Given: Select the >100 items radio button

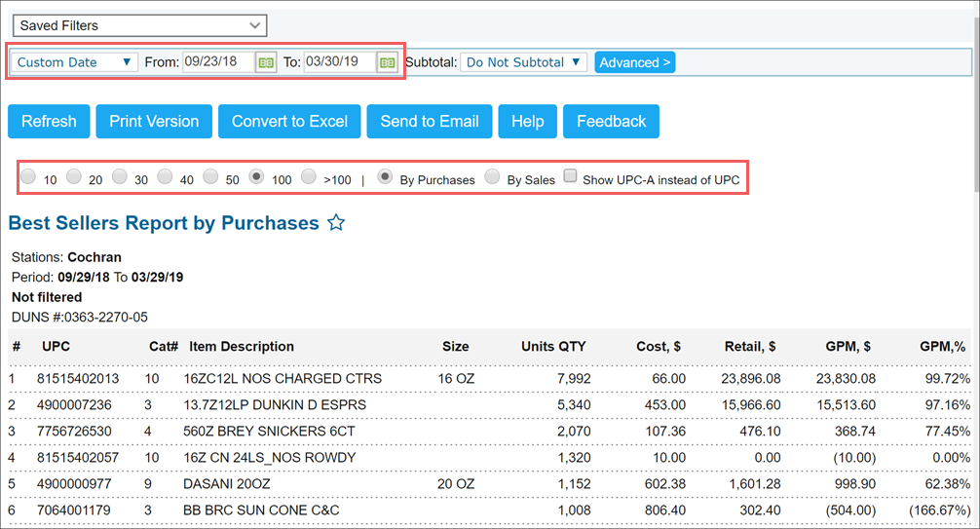Looking at the screenshot, I should 308,177.
